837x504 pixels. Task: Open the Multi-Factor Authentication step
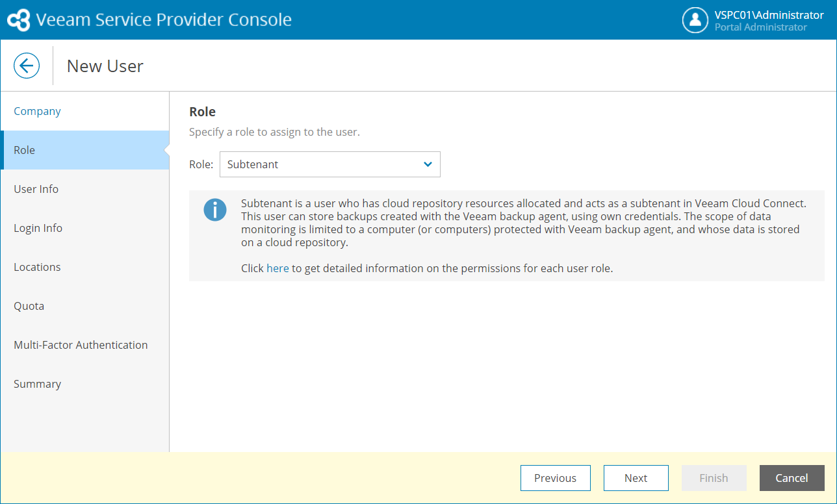84,345
